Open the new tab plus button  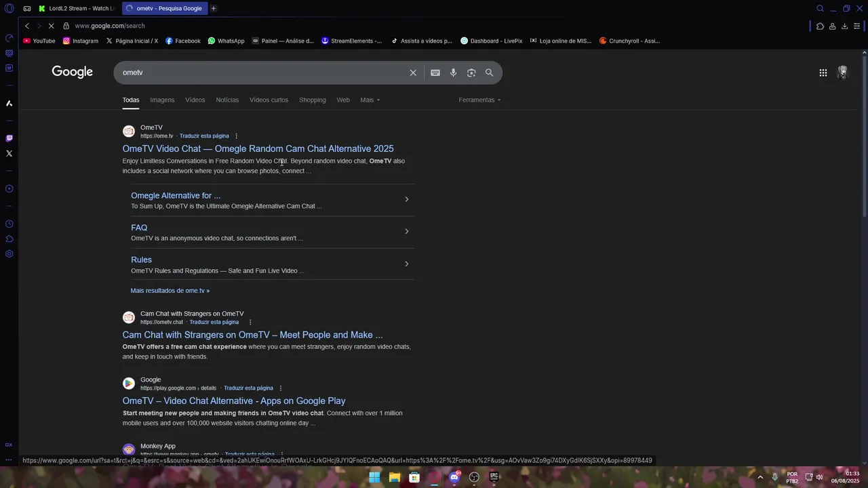(x=213, y=8)
